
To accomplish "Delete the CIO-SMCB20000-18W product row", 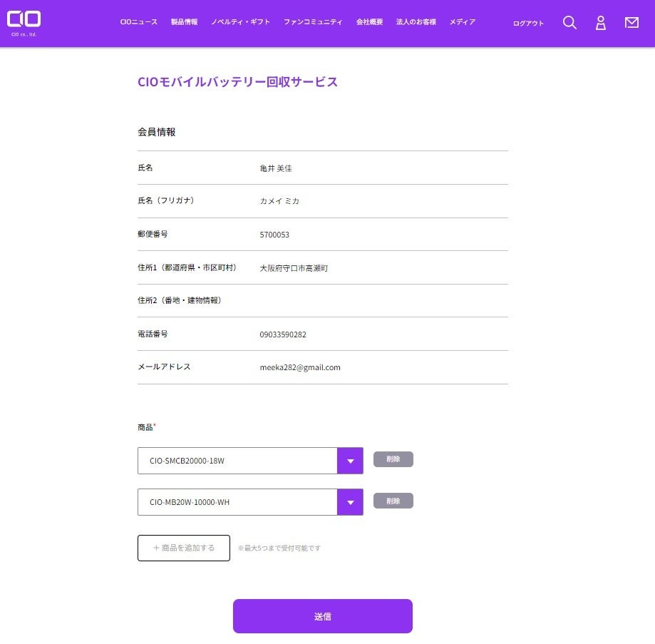I will tap(393, 460).
